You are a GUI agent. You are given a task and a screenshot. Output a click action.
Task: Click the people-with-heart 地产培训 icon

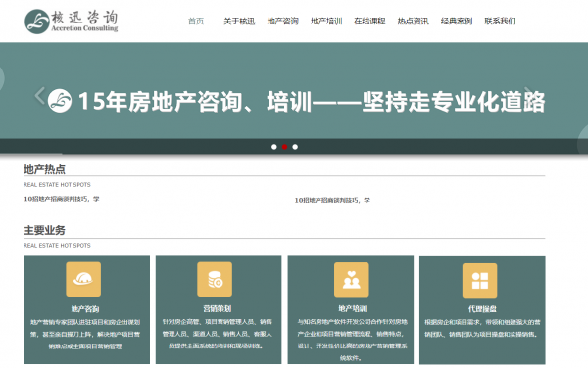352,279
